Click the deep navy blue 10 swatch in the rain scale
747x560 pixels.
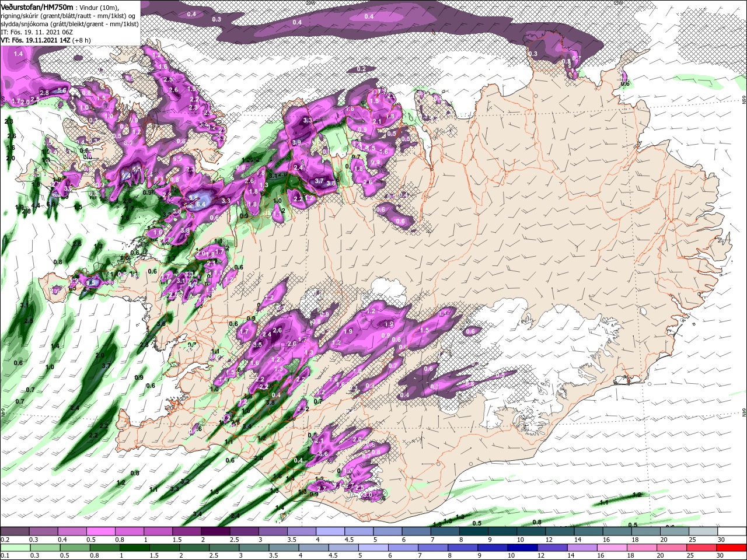[x=523, y=548]
